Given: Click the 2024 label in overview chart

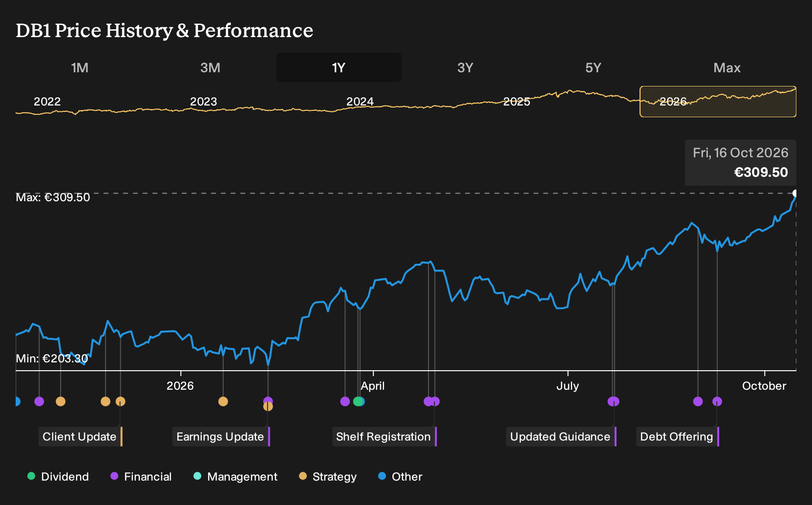Looking at the screenshot, I should point(360,102).
